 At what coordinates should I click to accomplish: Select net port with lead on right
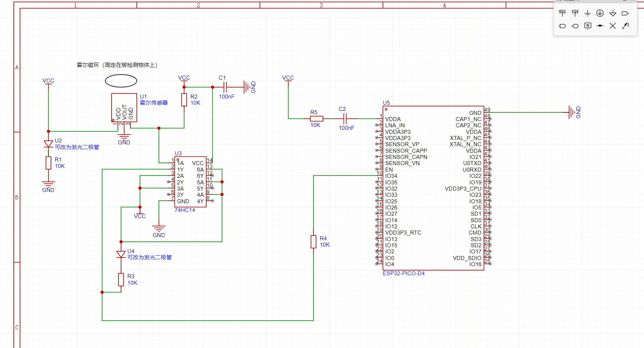click(x=625, y=13)
